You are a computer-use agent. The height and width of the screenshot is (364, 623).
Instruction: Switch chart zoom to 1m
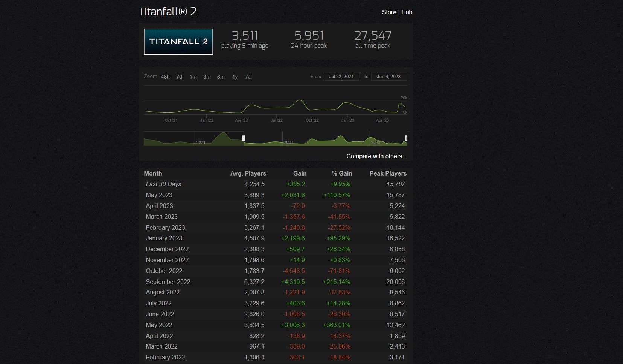[x=193, y=77]
